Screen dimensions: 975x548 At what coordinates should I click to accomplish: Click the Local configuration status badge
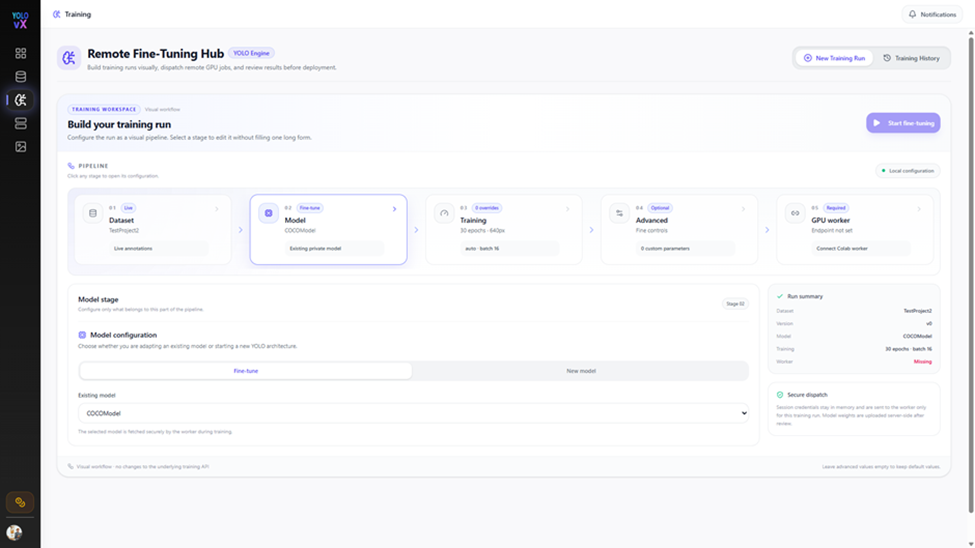(x=907, y=170)
